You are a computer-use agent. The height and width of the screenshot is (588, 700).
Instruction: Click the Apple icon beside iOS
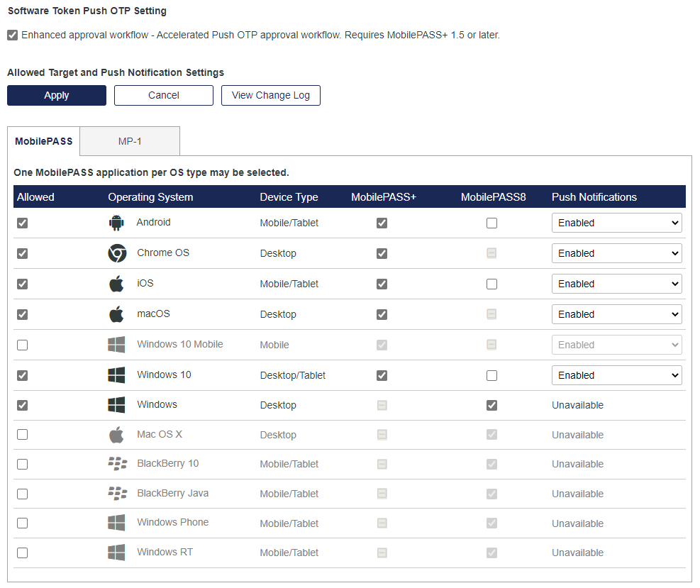coord(116,284)
